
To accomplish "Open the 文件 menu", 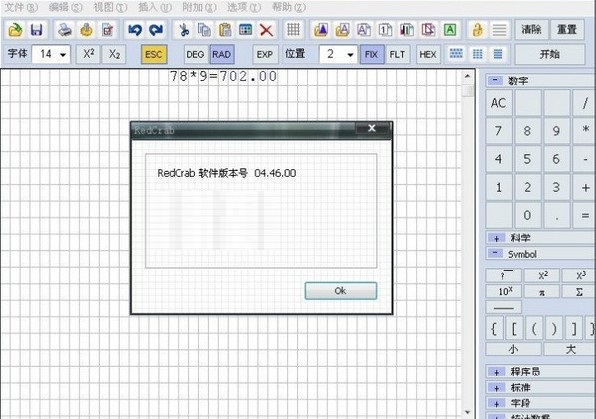I will point(21,7).
